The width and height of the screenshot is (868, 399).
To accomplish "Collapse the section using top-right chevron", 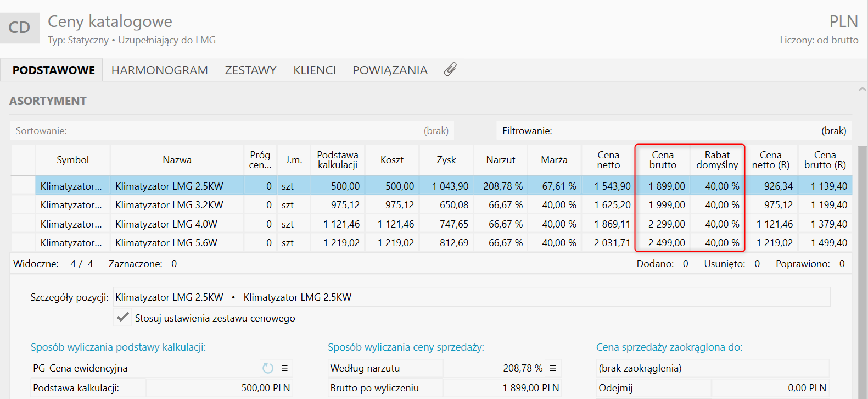I will click(x=862, y=89).
